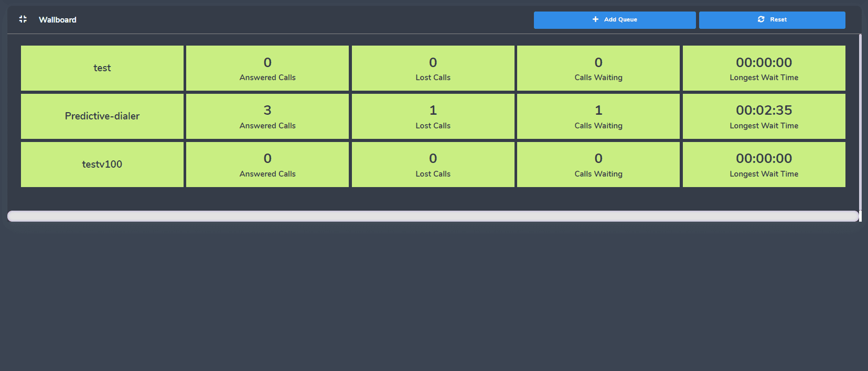Select the testv100 queue name tile
Image resolution: width=868 pixels, height=371 pixels.
pos(102,165)
